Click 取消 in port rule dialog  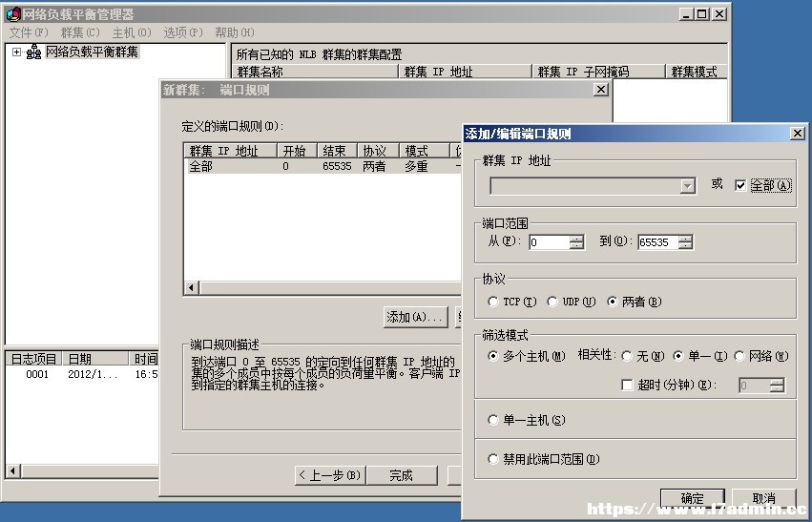[x=764, y=498]
